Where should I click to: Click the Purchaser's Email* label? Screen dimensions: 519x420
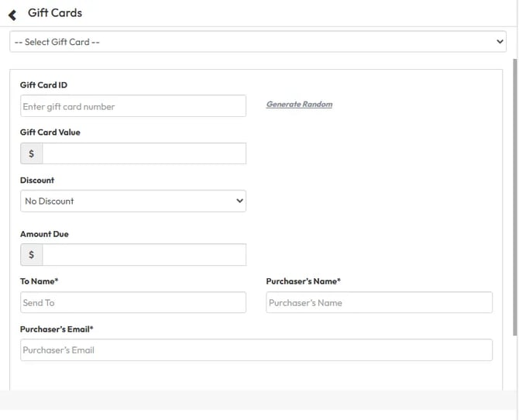(x=57, y=329)
